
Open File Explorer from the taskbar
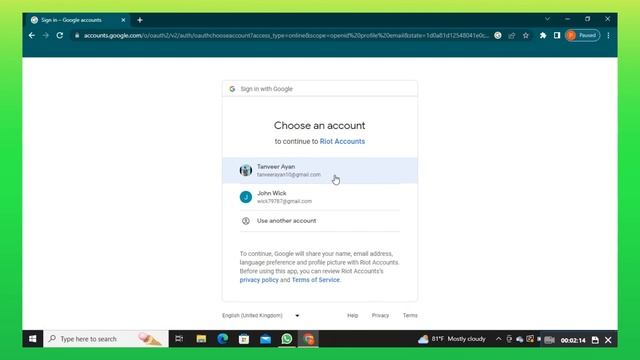(201, 339)
